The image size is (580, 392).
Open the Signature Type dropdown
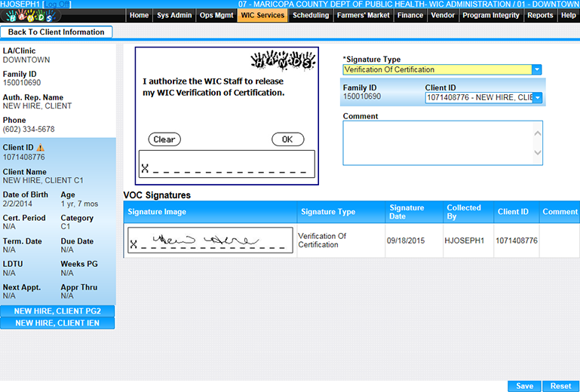pyautogui.click(x=537, y=69)
